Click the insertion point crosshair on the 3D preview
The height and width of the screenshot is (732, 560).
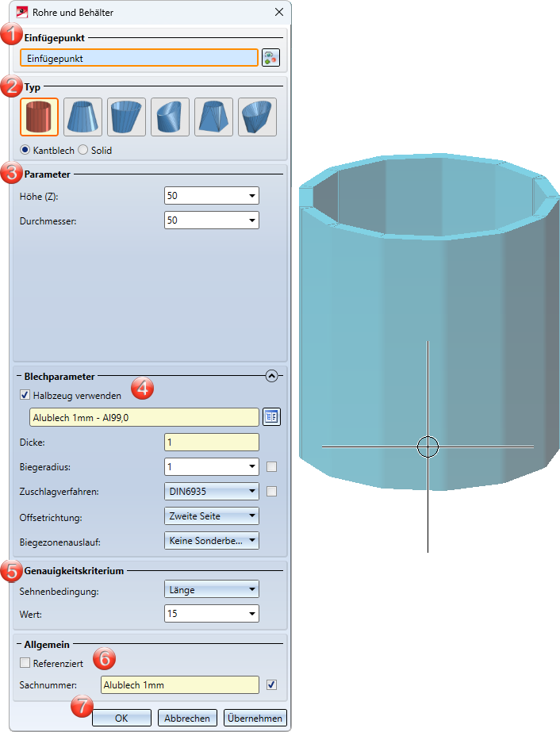428,446
